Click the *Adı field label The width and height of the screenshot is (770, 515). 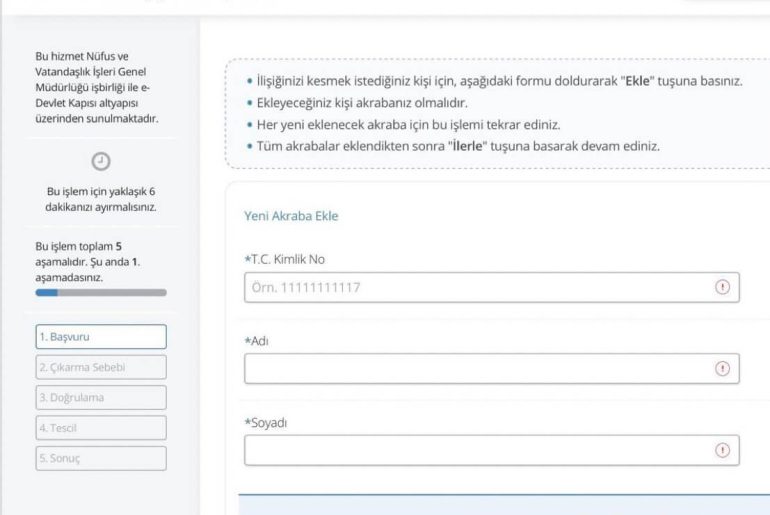[258, 341]
